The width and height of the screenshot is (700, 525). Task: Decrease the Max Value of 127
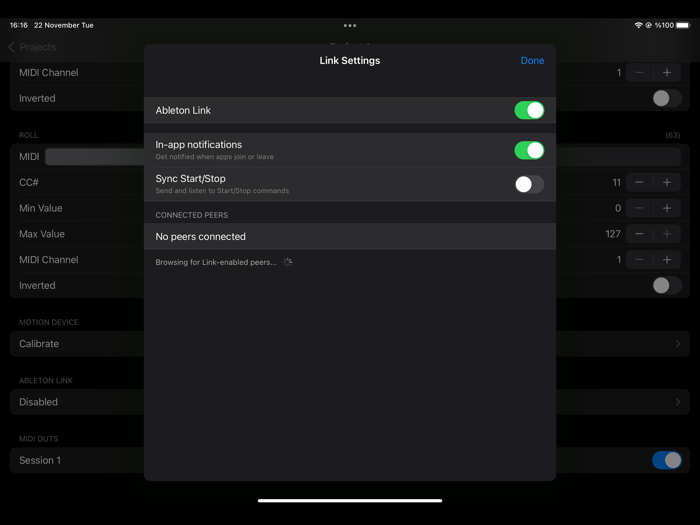click(639, 234)
